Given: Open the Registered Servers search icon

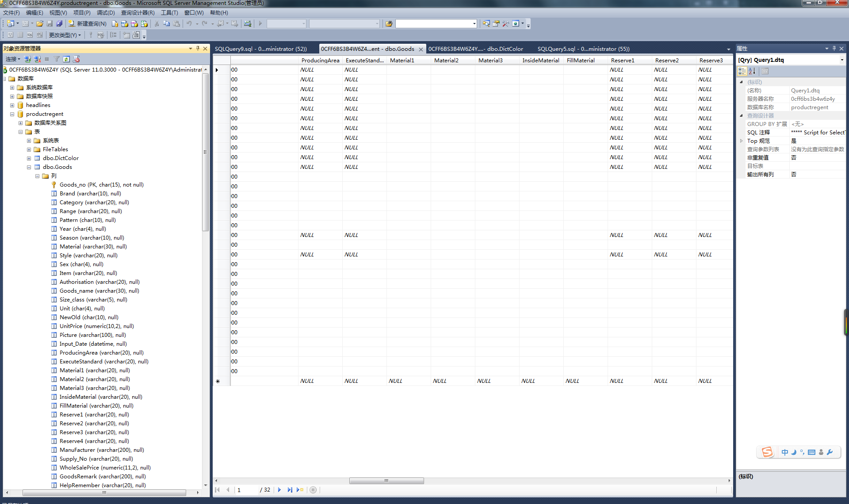Looking at the screenshot, I should pos(486,23).
